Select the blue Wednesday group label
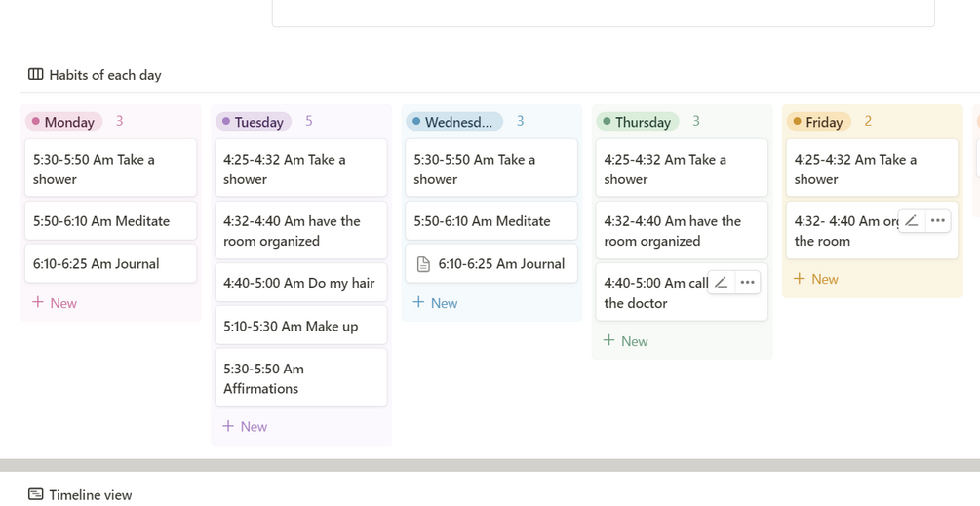 coord(454,122)
